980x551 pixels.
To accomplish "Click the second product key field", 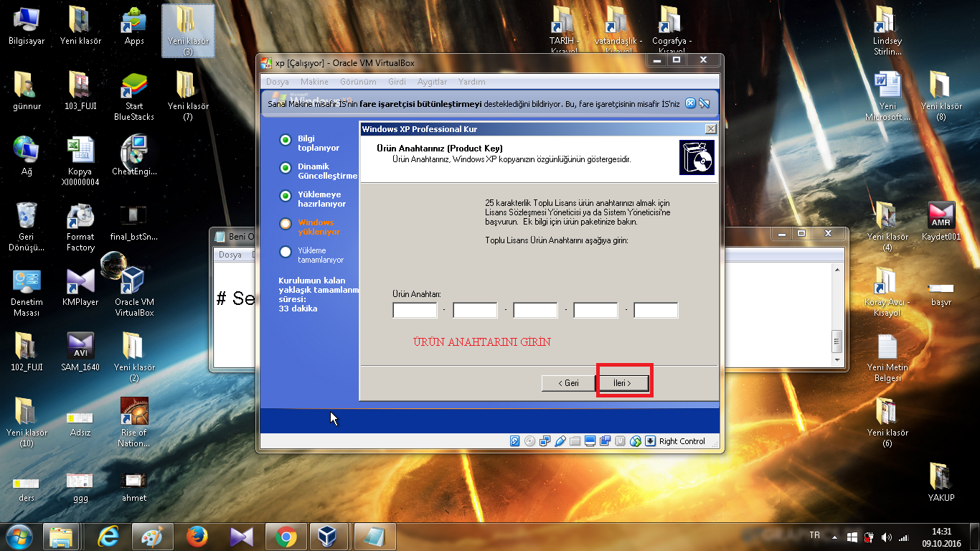I will tap(475, 310).
